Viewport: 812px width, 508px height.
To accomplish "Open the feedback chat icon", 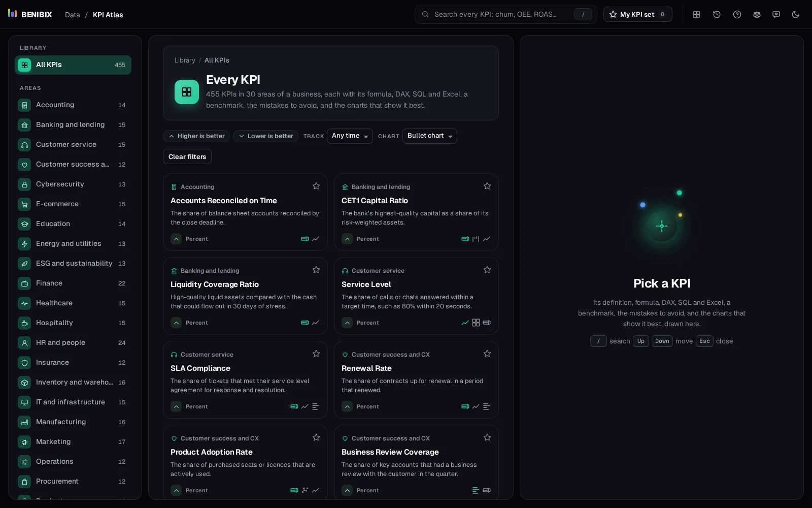I will point(776,15).
